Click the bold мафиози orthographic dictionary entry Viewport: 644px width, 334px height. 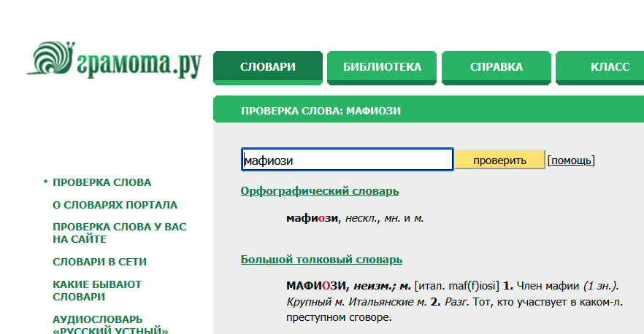pos(312,218)
